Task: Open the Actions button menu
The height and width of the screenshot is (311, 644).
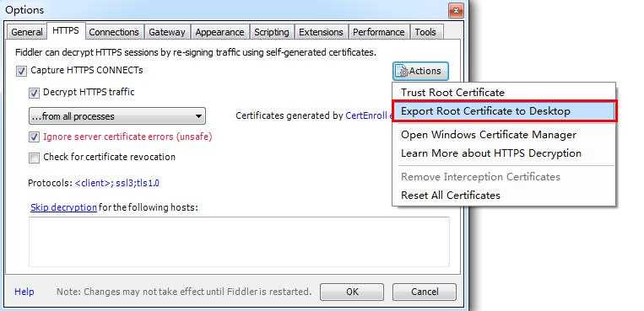Action: click(420, 71)
